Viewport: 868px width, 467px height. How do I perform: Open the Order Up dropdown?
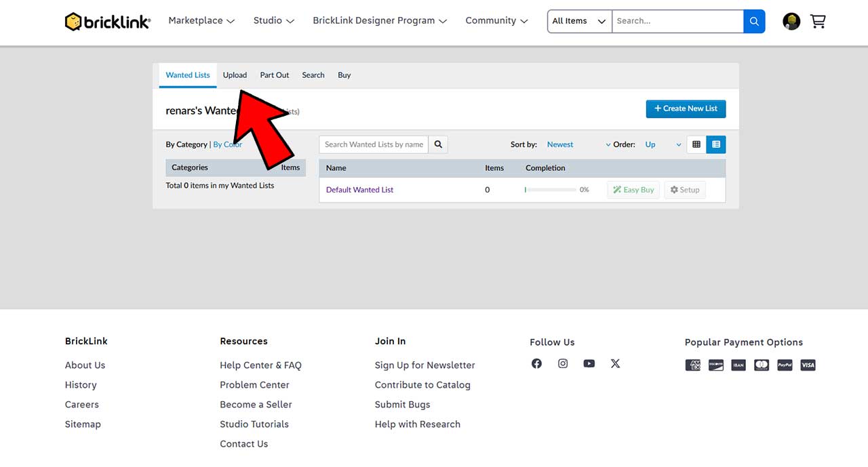(x=663, y=144)
